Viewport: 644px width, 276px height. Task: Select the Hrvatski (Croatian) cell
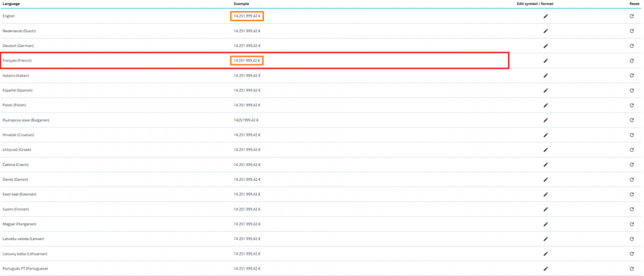(18, 135)
